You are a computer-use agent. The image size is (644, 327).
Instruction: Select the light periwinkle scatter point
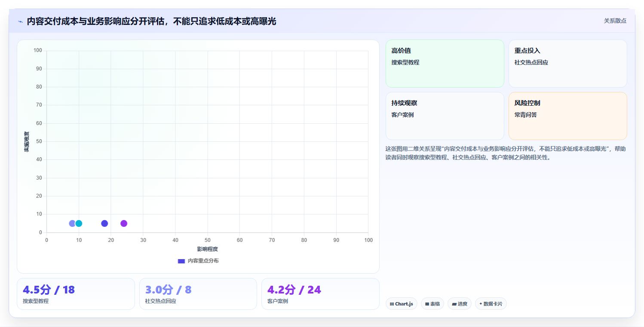(x=72, y=223)
